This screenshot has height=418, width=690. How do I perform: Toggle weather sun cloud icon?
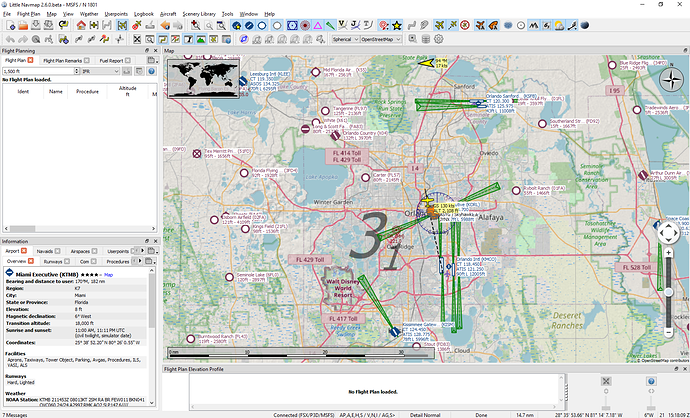point(559,26)
